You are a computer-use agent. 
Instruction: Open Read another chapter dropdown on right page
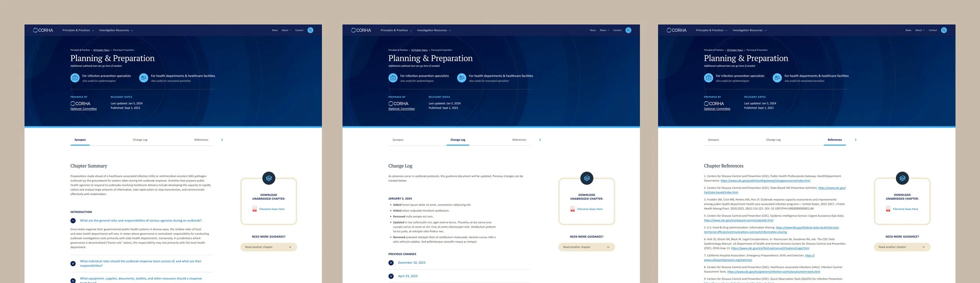coord(902,247)
